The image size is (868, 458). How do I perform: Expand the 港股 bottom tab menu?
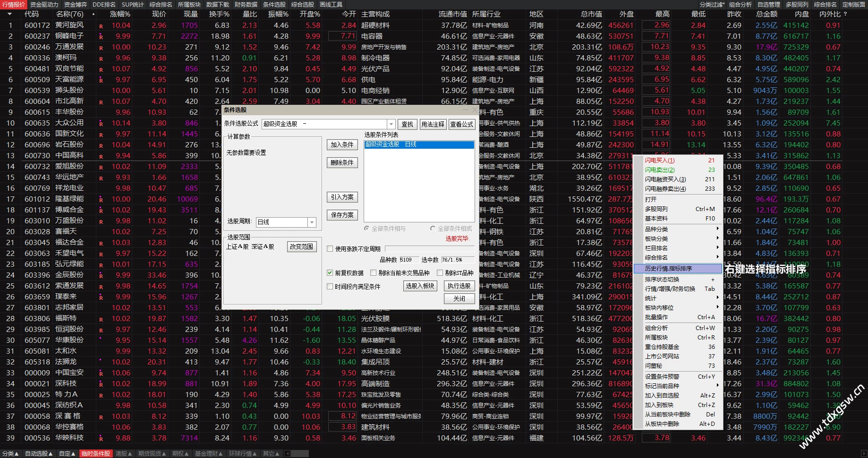(124, 454)
